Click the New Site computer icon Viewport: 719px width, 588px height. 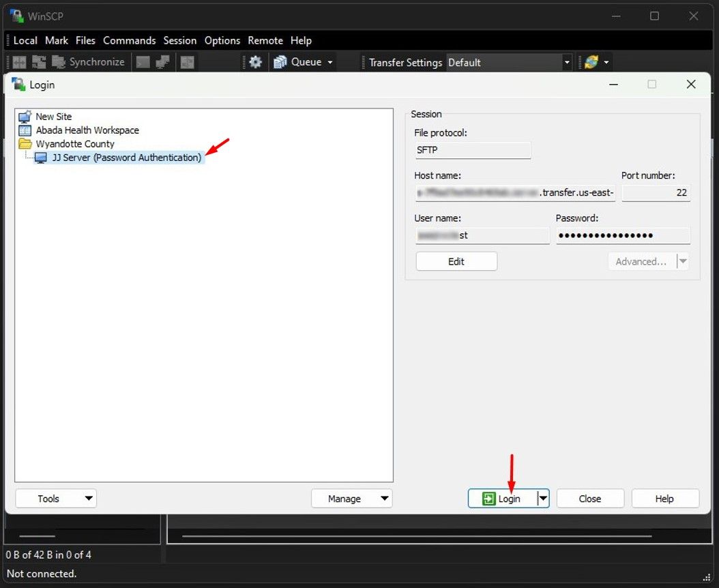click(25, 117)
